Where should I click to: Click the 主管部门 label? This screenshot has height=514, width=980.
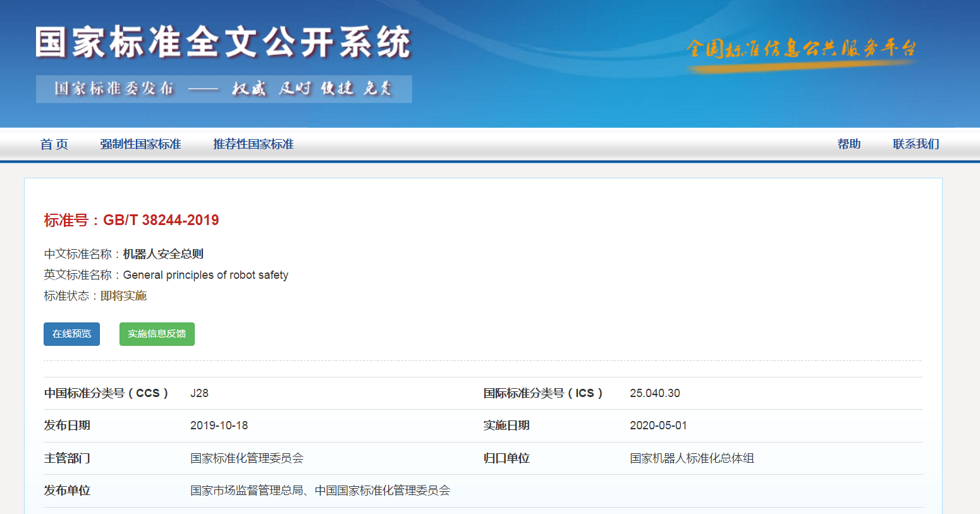pos(67,458)
